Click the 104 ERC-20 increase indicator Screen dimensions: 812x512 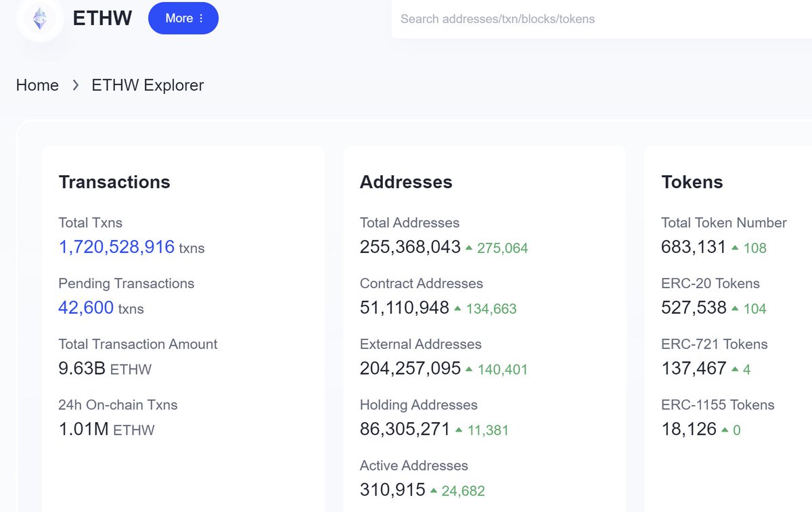(749, 309)
